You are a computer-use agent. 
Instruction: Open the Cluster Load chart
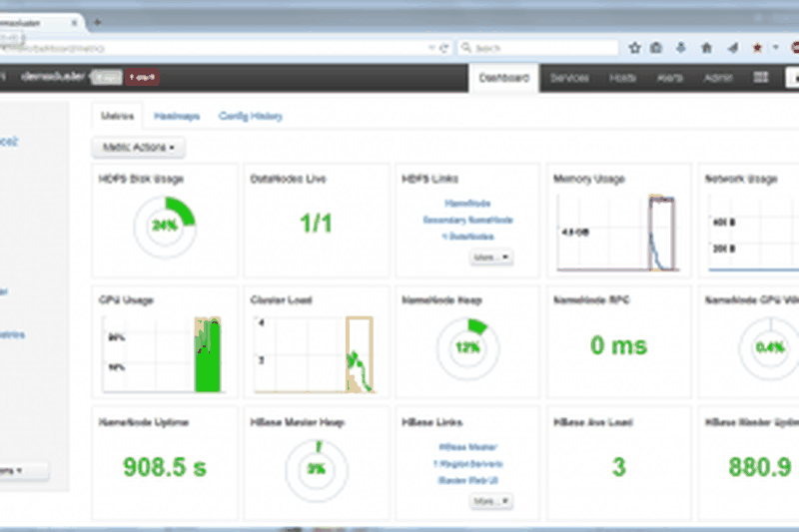[314, 353]
